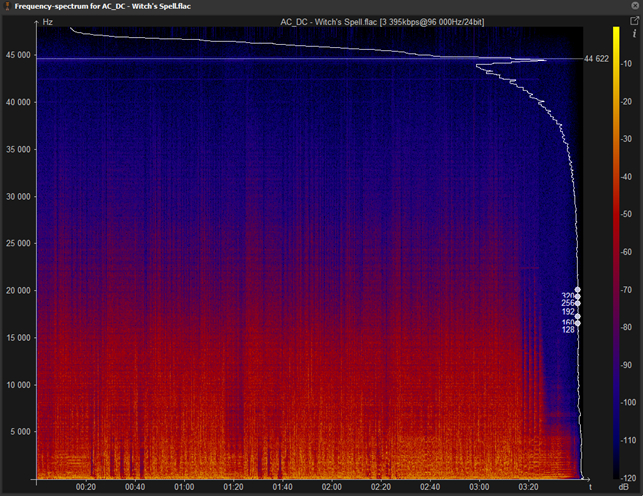643x496 pixels.
Task: Click the window title bar text
Action: point(103,6)
